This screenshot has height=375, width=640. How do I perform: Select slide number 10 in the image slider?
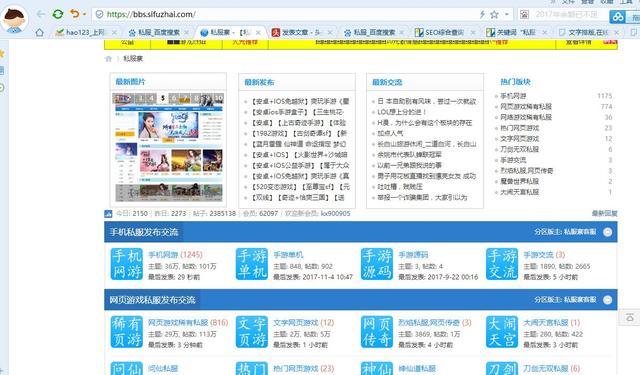coord(219,98)
